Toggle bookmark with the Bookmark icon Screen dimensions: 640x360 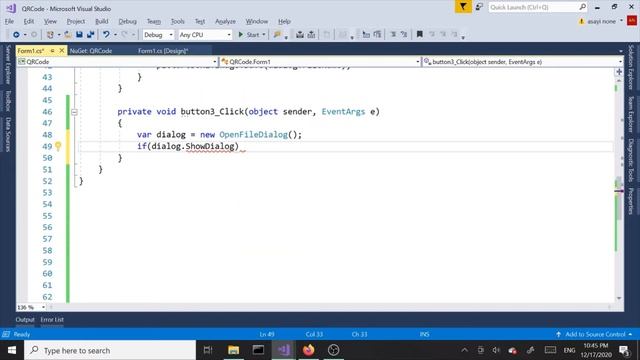pyautogui.click(x=419, y=35)
